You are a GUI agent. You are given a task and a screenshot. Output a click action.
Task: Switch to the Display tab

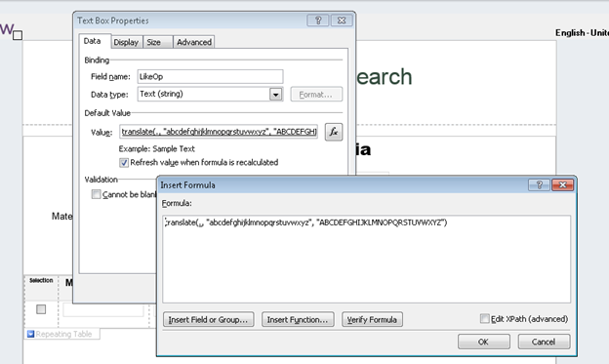coord(126,42)
